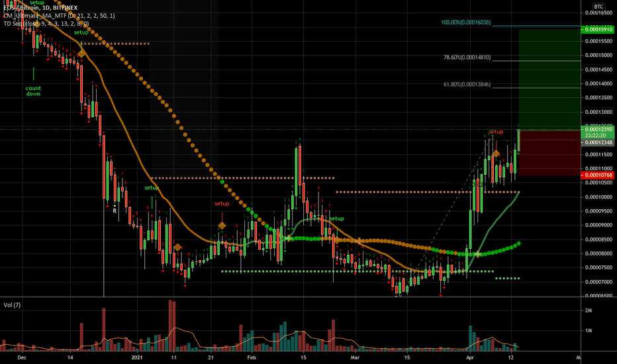Select the Apr date label
Screen dimensions: 617x364
coord(469,357)
